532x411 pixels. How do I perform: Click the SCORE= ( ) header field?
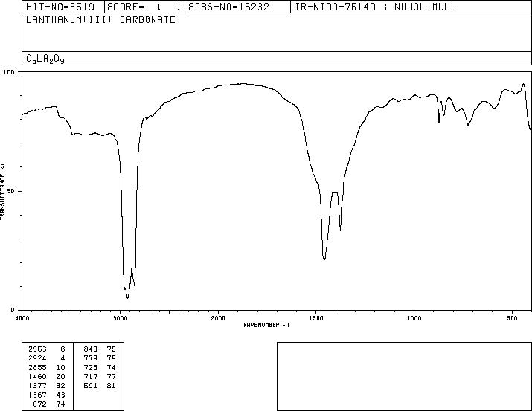(x=144, y=7)
